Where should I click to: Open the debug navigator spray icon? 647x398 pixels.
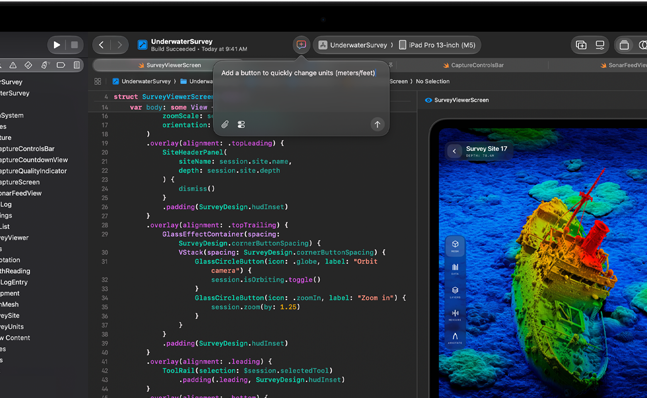(45, 65)
